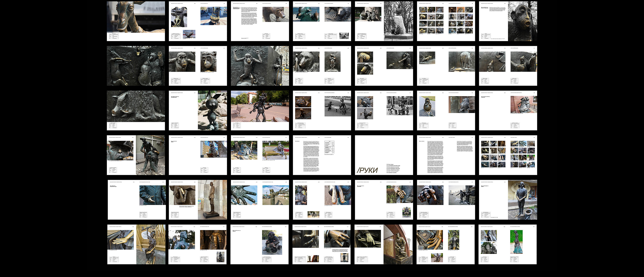
Task: Open the monkey relief beside street spread
Action: 260,66
